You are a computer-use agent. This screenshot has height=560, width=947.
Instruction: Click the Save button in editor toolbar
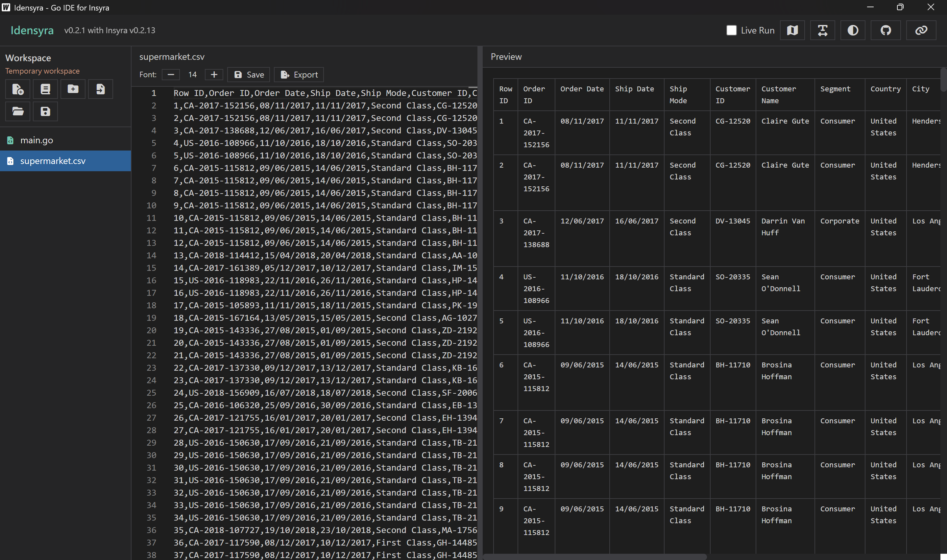[x=249, y=75]
